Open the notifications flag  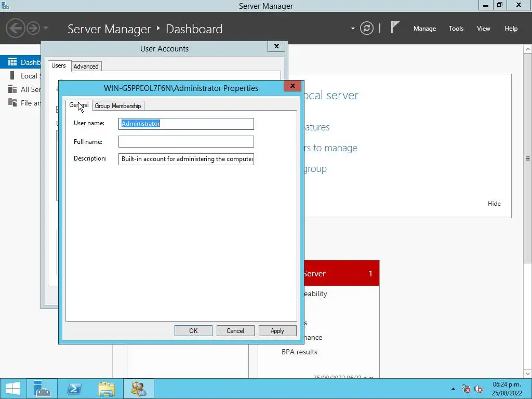[x=395, y=28]
